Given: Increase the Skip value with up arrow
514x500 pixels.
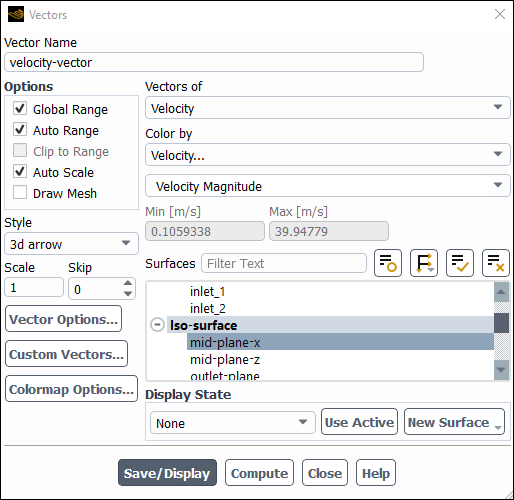Looking at the screenshot, I should [x=128, y=283].
